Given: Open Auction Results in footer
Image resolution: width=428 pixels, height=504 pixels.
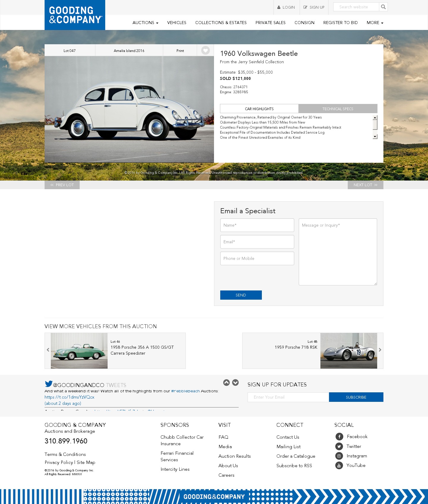Looking at the screenshot, I should (x=235, y=456).
